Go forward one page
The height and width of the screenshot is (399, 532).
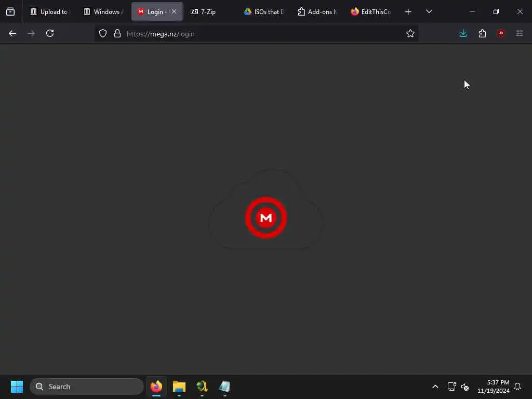coord(31,34)
